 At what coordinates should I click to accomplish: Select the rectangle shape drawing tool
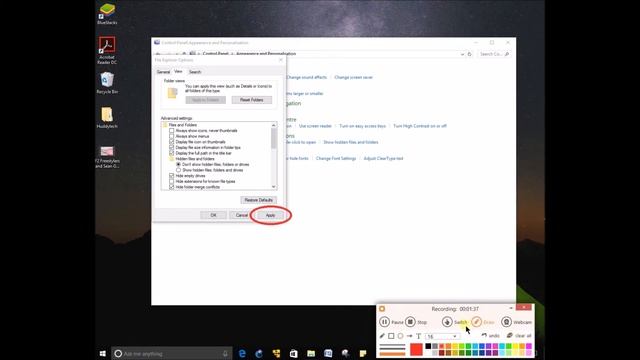391,336
